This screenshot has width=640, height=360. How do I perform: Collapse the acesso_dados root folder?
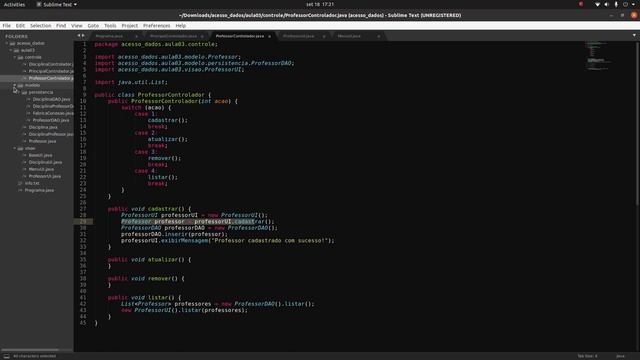(7, 43)
